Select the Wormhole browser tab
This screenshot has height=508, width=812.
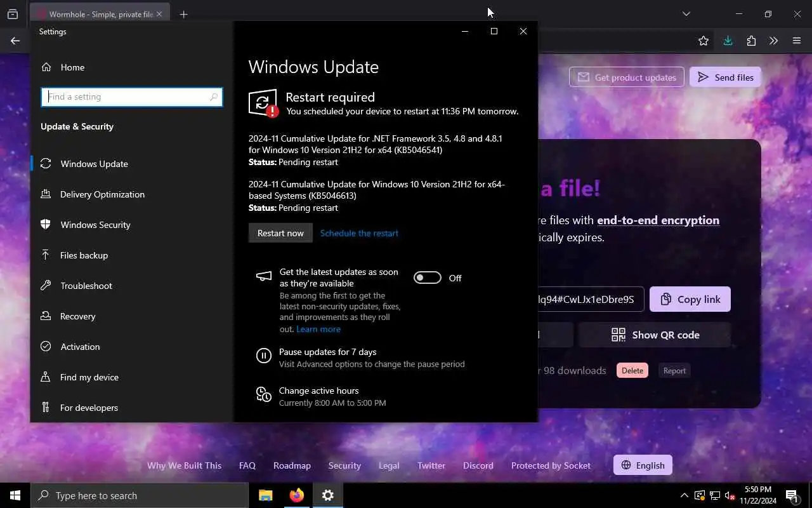pyautogui.click(x=98, y=14)
